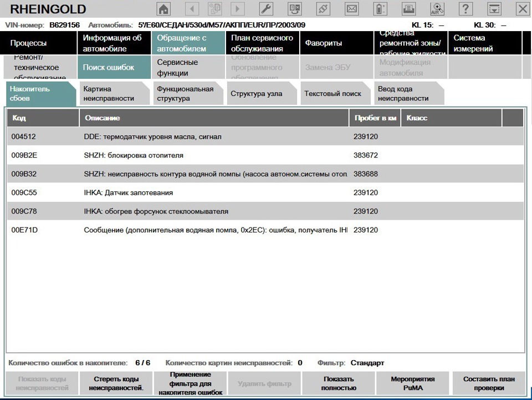Screen dimensions: 532x400
Task: Check the battery status icon
Action: (380, 9)
